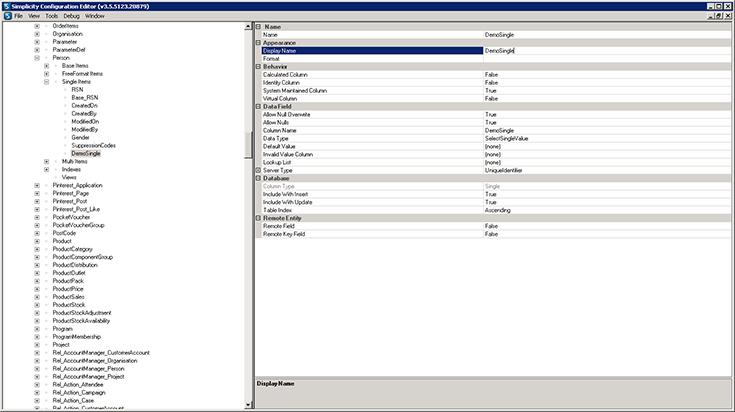Select the Views tree item
The height and width of the screenshot is (412, 735).
[69, 177]
